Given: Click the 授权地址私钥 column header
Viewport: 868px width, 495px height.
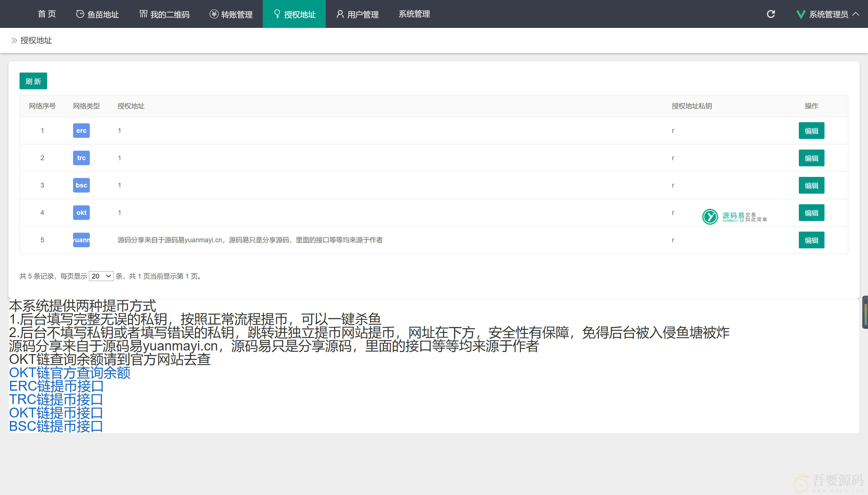Looking at the screenshot, I should (x=692, y=106).
